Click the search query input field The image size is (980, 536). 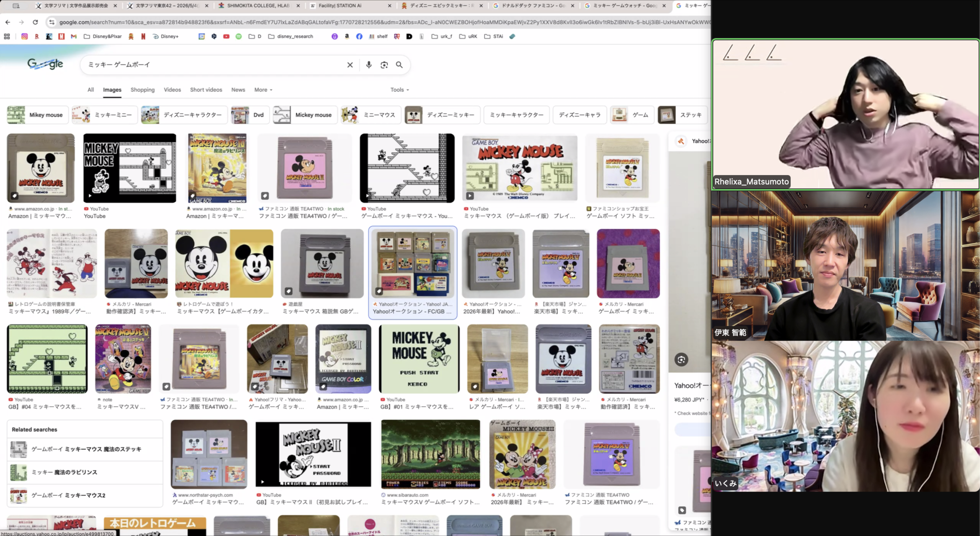(214, 65)
